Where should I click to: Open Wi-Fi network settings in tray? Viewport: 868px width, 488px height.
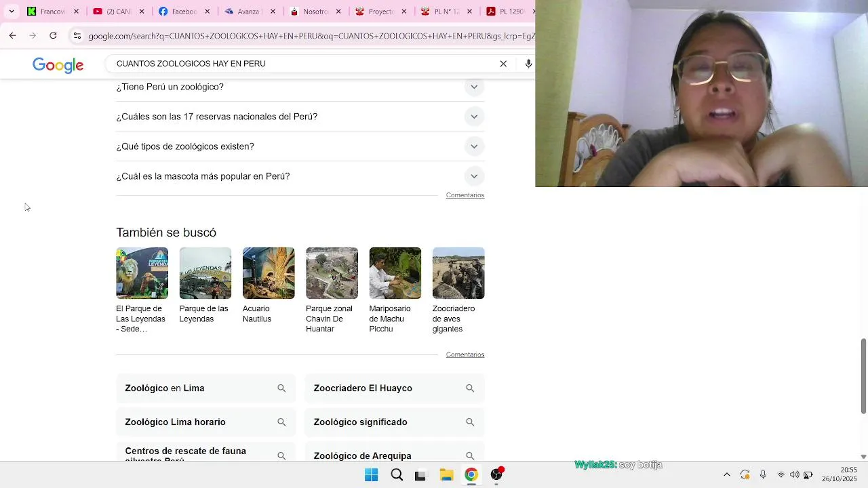point(781,475)
